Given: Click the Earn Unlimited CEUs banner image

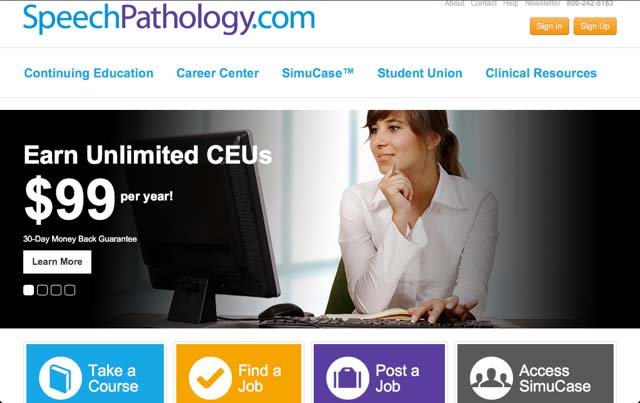Looking at the screenshot, I should [x=320, y=219].
